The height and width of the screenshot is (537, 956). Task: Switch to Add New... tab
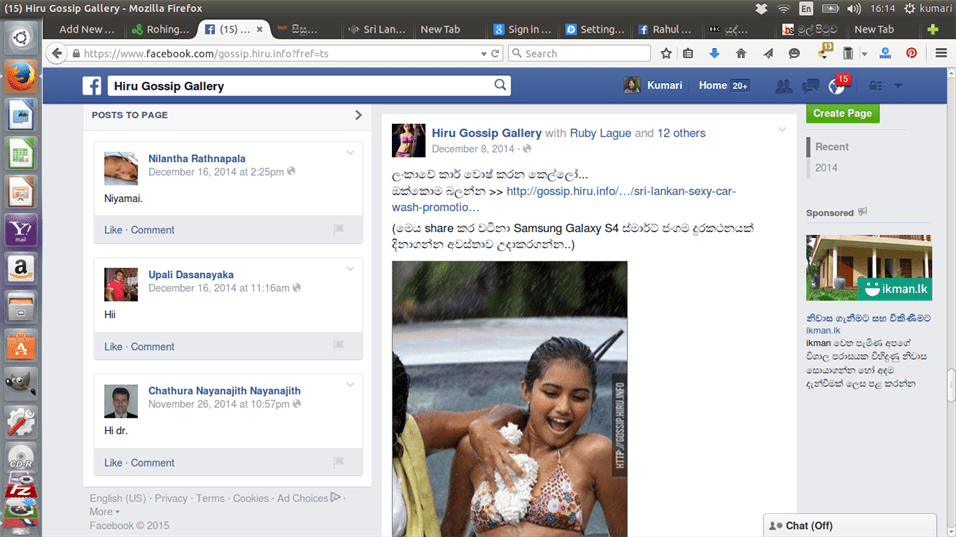pyautogui.click(x=87, y=29)
